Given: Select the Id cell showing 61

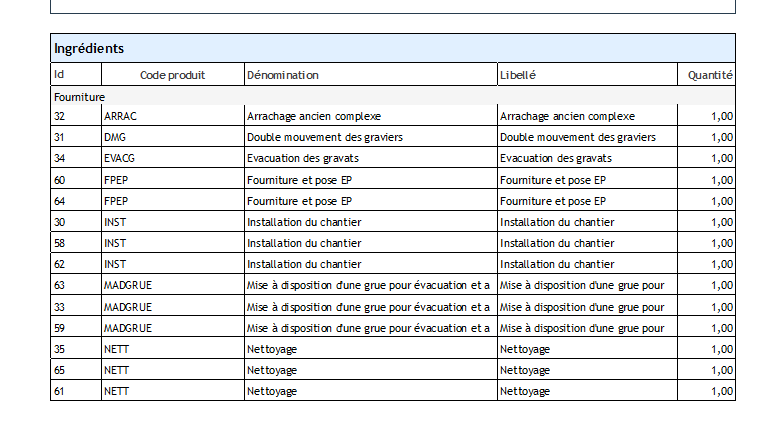Looking at the screenshot, I should coord(60,391).
